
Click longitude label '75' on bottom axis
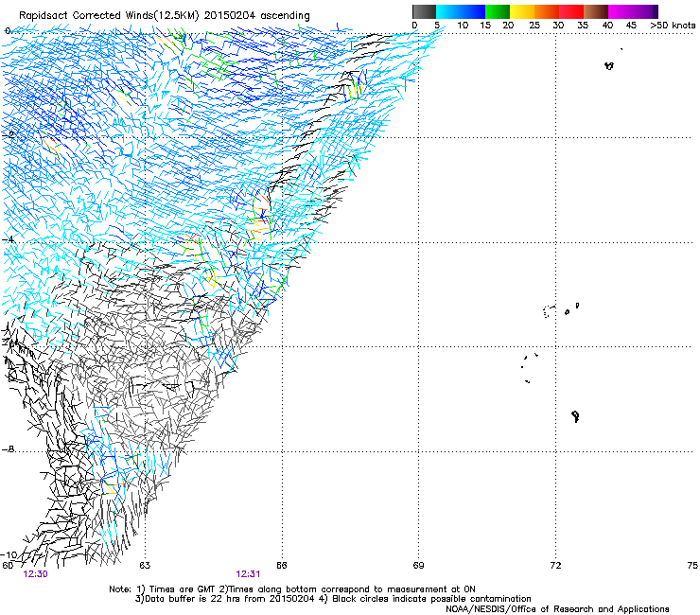[x=692, y=566]
